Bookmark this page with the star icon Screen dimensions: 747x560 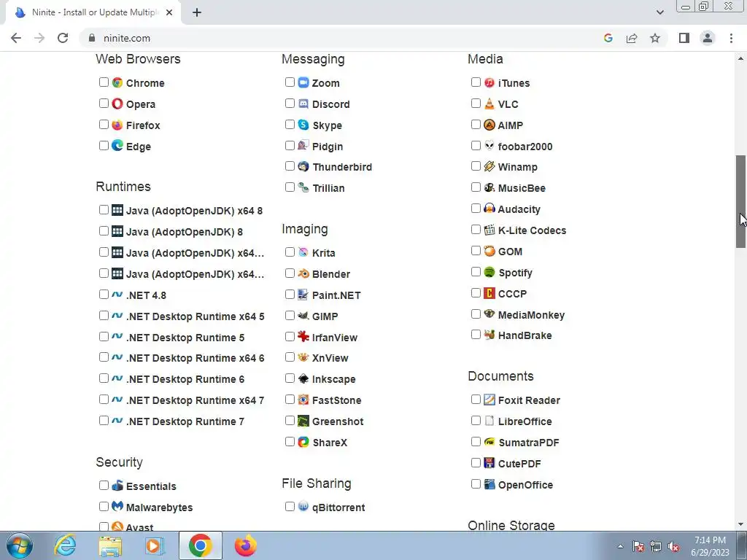pos(655,38)
